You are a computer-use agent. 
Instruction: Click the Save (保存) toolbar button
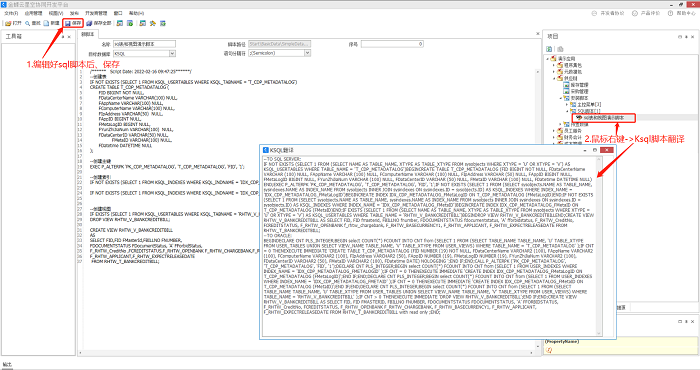(73, 23)
